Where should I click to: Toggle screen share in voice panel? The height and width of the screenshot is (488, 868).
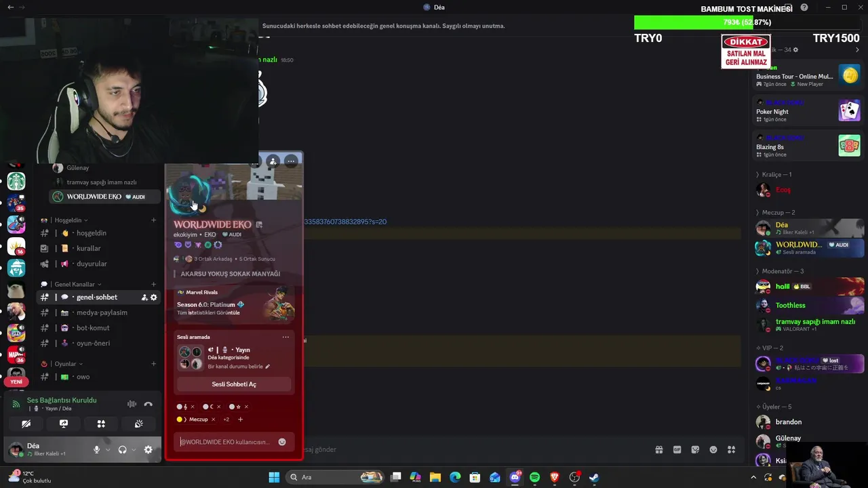64,424
